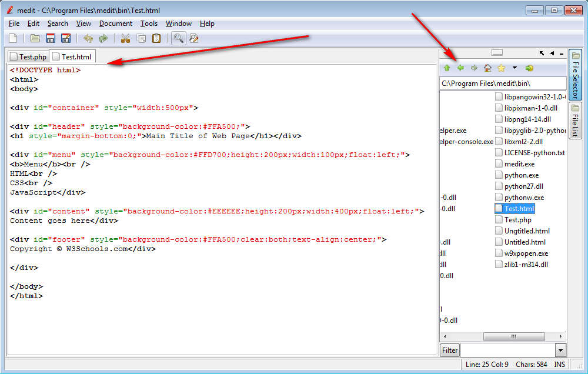Undo the last edit
Viewport: 588px width, 374px height.
click(86, 38)
